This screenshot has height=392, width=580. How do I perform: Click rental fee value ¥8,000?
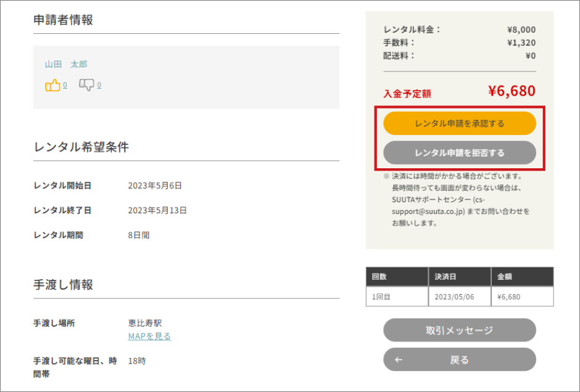(x=521, y=30)
